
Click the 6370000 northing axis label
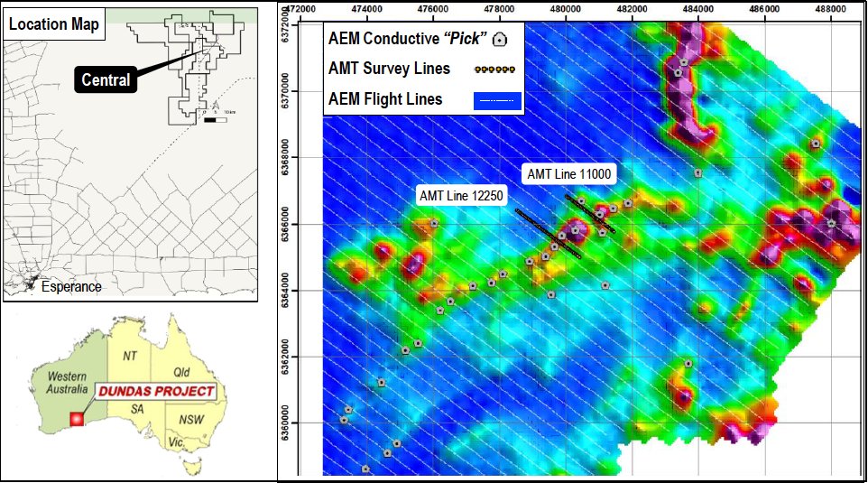coord(286,91)
